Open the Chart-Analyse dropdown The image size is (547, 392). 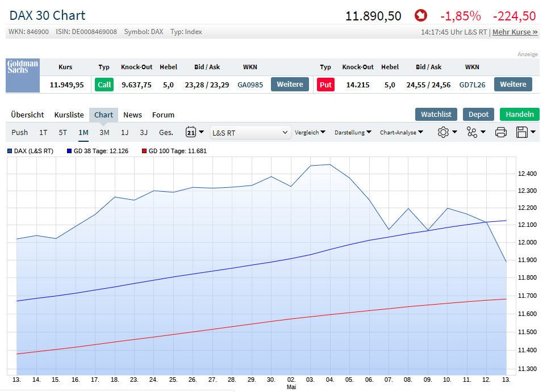401,132
